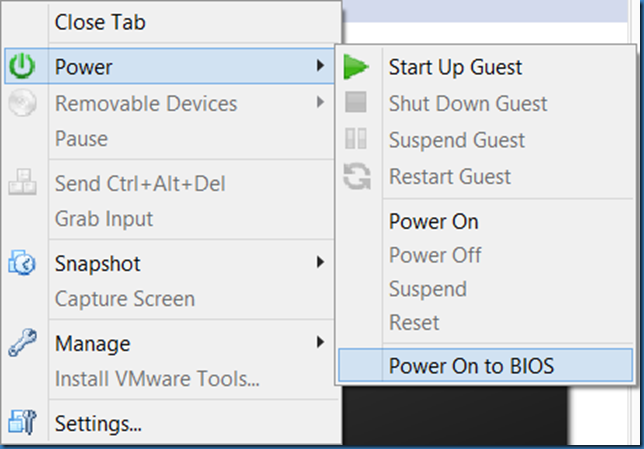
Task: Click the Shut Down Guest square icon
Action: (355, 103)
